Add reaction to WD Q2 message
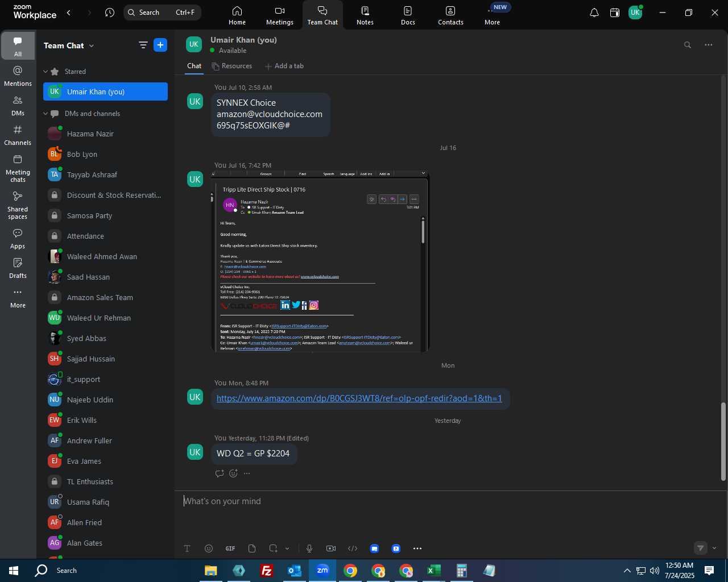 pyautogui.click(x=233, y=473)
